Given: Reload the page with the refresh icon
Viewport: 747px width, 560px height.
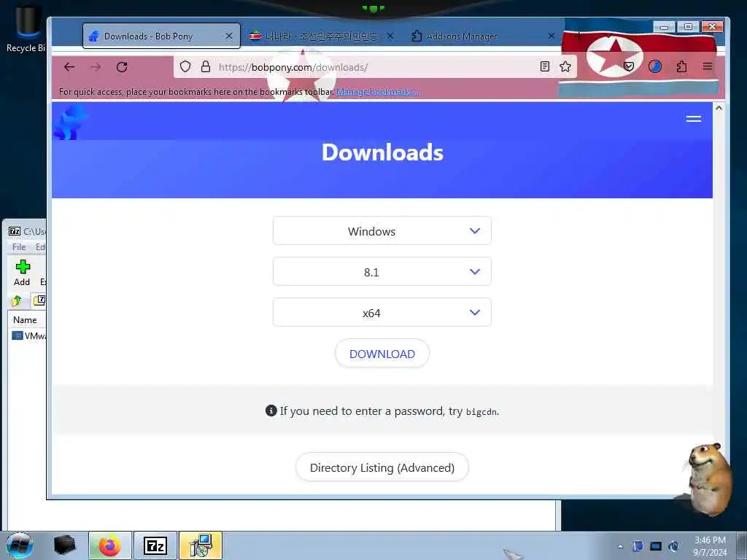Looking at the screenshot, I should [122, 67].
